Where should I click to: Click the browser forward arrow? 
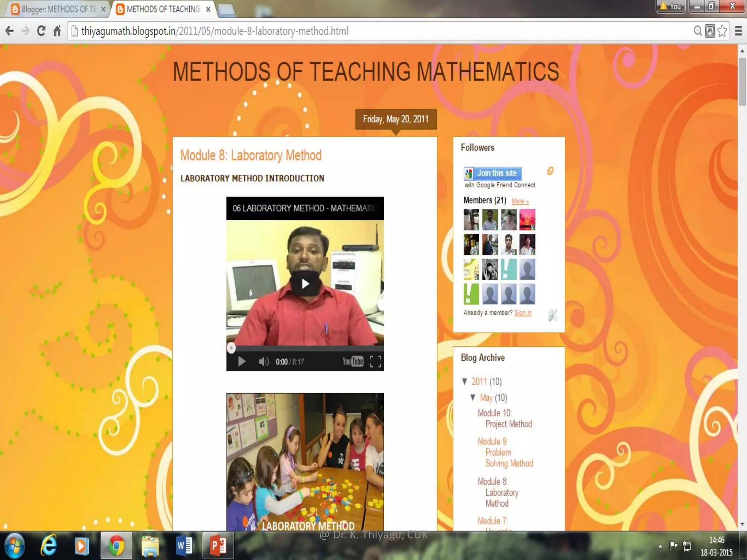pyautogui.click(x=25, y=31)
